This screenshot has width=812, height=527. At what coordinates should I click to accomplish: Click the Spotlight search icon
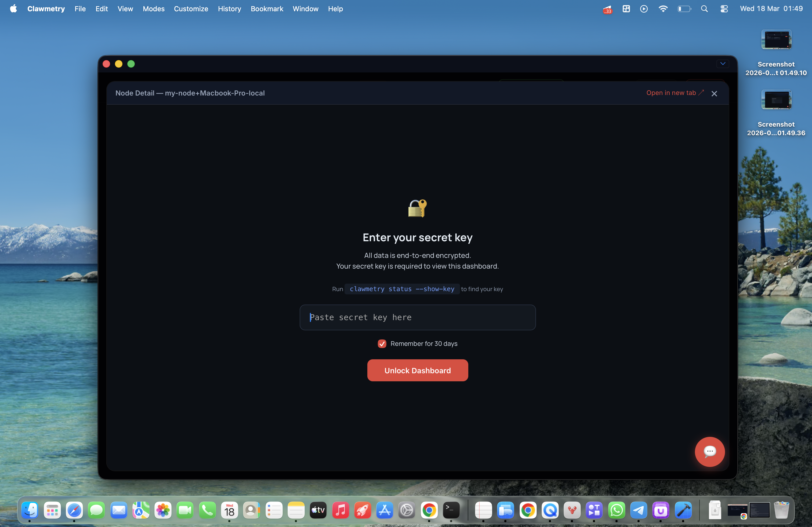pos(704,9)
